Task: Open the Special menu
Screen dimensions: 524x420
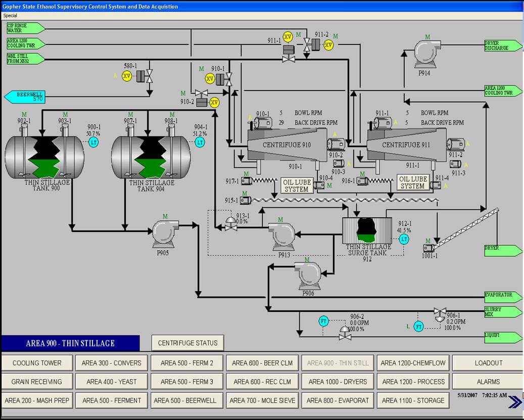Action: 10,15
